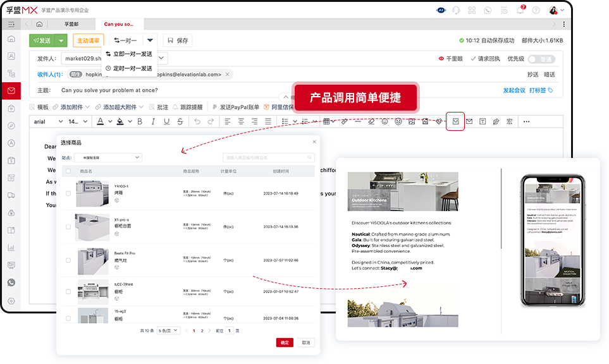Screen dimensions: 609x364
Task: Click the WhatsApp icon in left sidebar
Action: pyautogui.click(x=11, y=282)
